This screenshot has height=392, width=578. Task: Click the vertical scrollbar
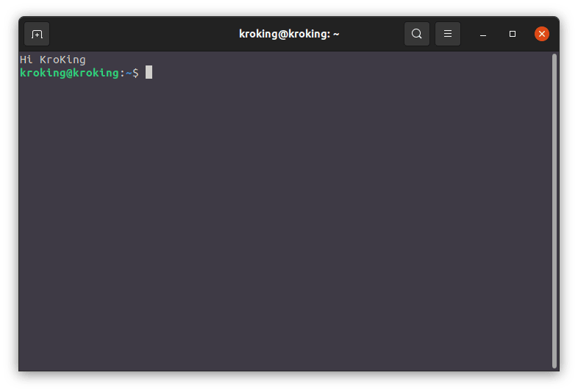[554, 211]
